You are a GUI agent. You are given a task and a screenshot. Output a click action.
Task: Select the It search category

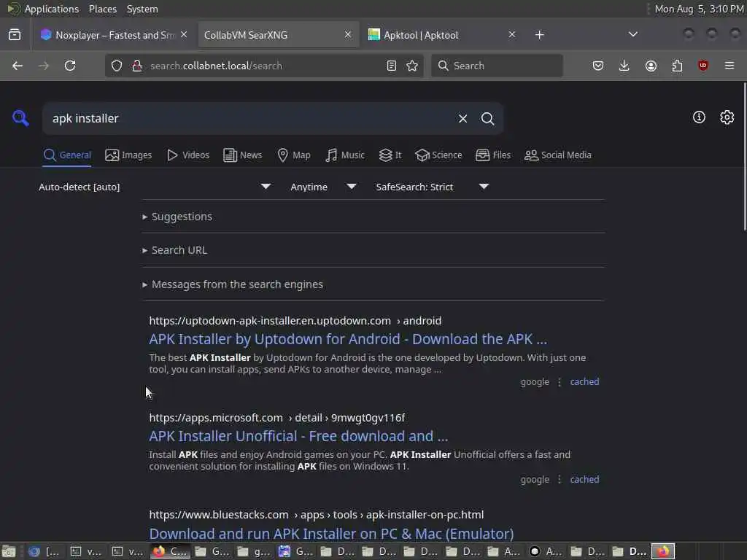390,155
